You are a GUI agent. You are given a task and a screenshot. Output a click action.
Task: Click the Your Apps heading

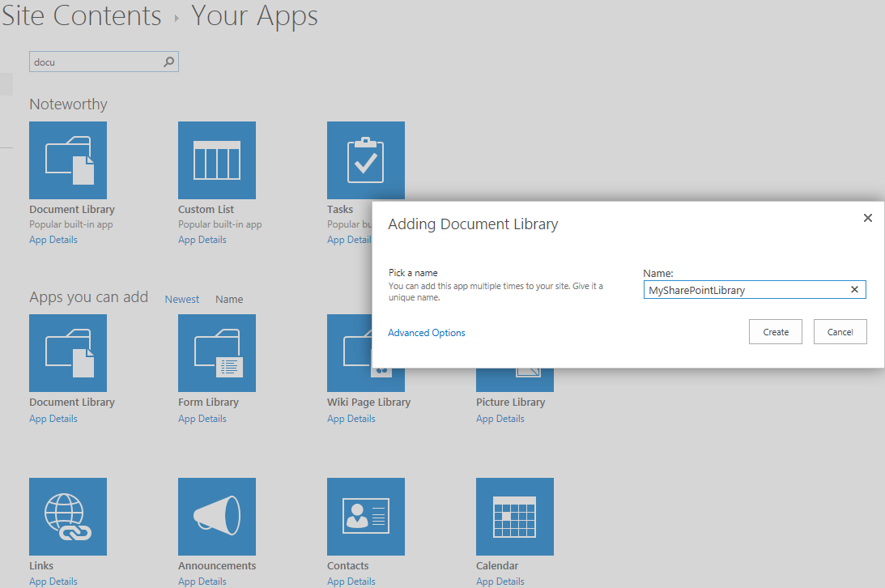click(x=254, y=16)
